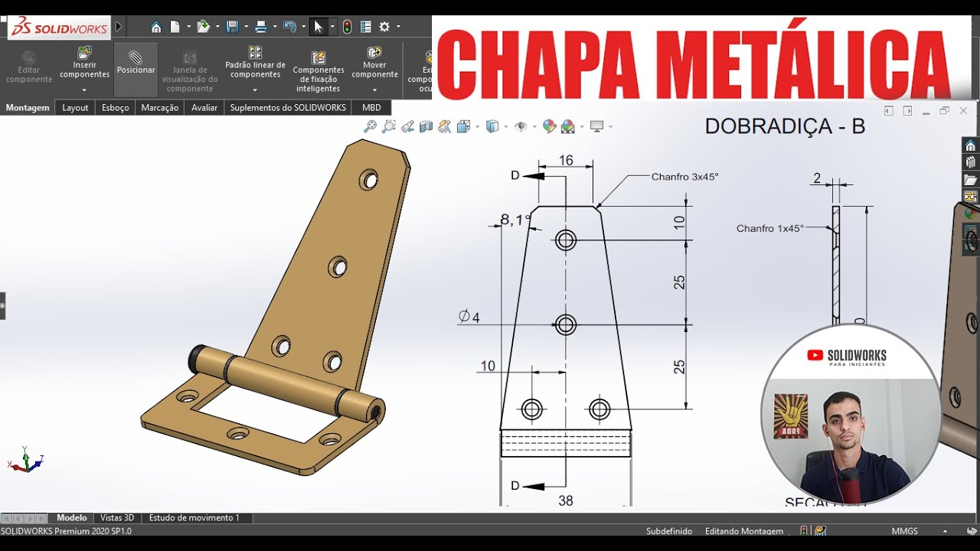The height and width of the screenshot is (551, 980).
Task: Switch to the Esboço tab
Action: click(x=116, y=108)
